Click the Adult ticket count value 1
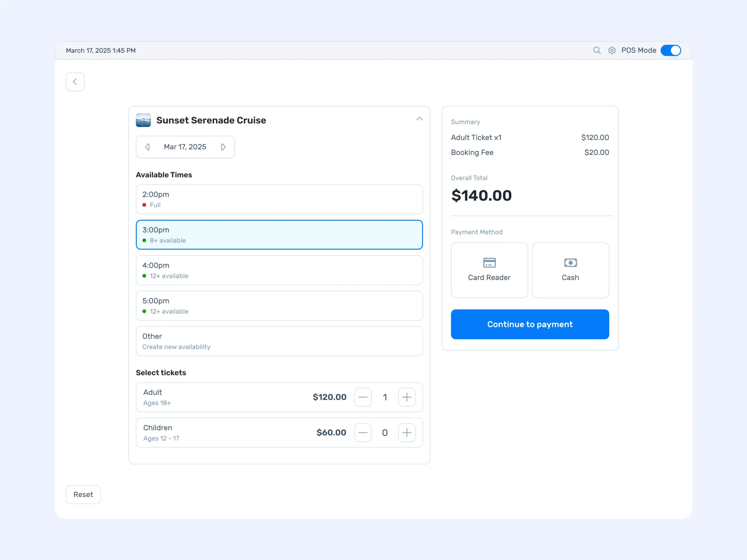 point(385,397)
